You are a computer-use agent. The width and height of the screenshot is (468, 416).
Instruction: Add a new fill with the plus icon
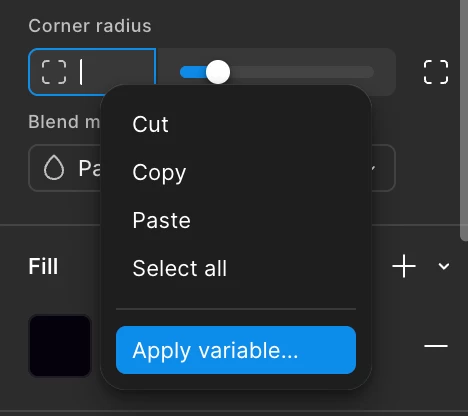tap(404, 266)
